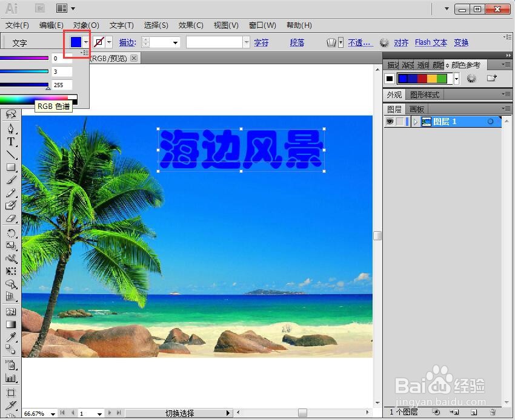This screenshot has width=515, height=420.
Task: Expand 图层 1 disclosure triangle
Action: [x=416, y=122]
